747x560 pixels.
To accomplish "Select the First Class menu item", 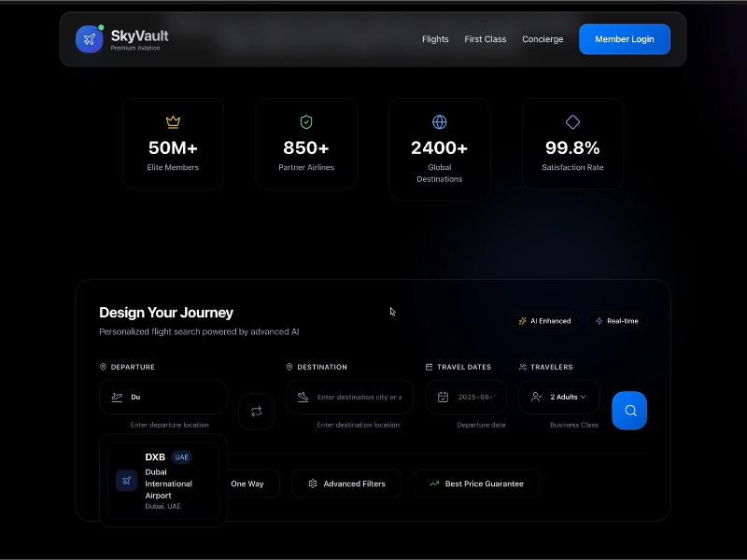I will coord(485,39).
